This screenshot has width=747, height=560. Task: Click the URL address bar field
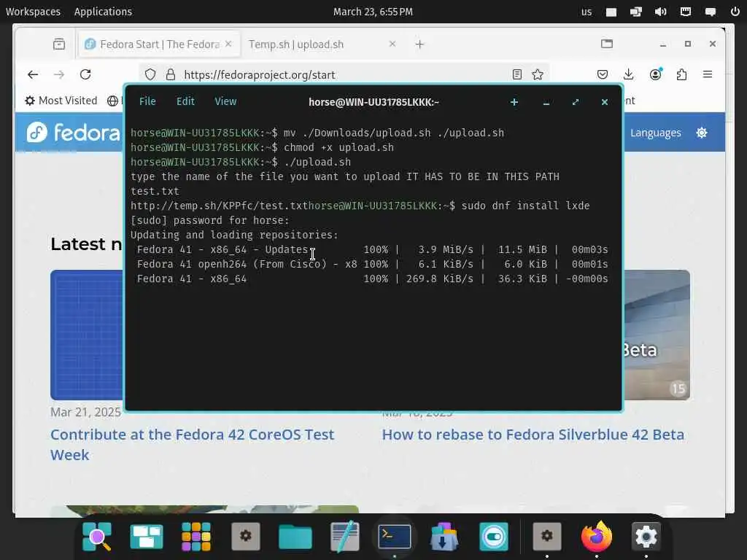343,75
